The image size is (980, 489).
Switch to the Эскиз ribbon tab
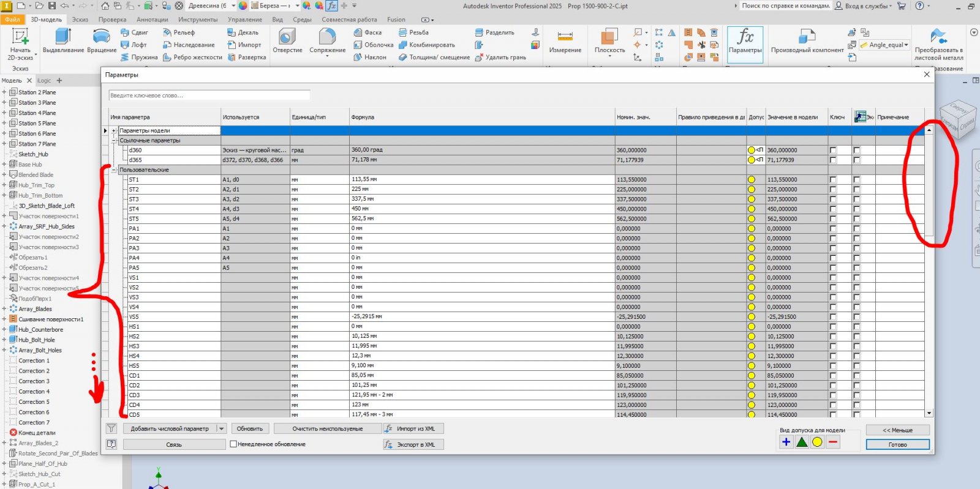[x=80, y=20]
